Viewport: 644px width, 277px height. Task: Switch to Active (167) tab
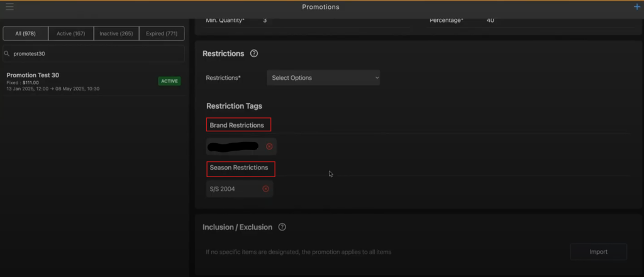(71, 34)
